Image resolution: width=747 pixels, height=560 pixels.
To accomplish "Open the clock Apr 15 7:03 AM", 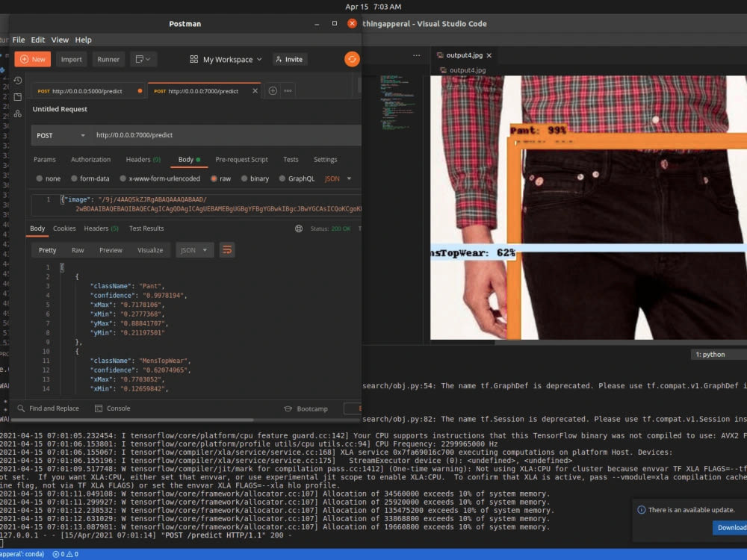I will [373, 7].
